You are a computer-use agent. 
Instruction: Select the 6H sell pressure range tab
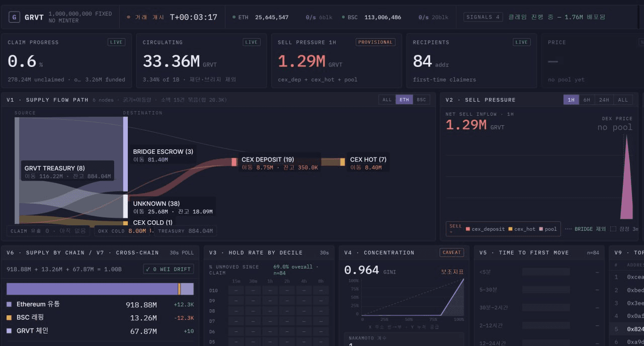587,100
